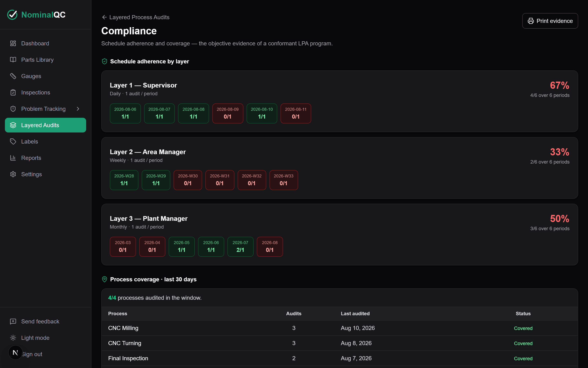This screenshot has width=588, height=368.
Task: Select the Layered Audits menu item
Action: (46, 125)
